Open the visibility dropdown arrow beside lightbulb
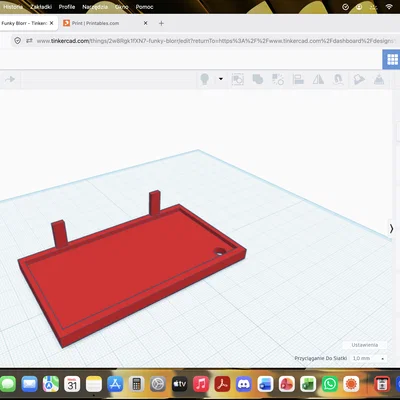Viewport: 400px width, 400px height. (221, 79)
